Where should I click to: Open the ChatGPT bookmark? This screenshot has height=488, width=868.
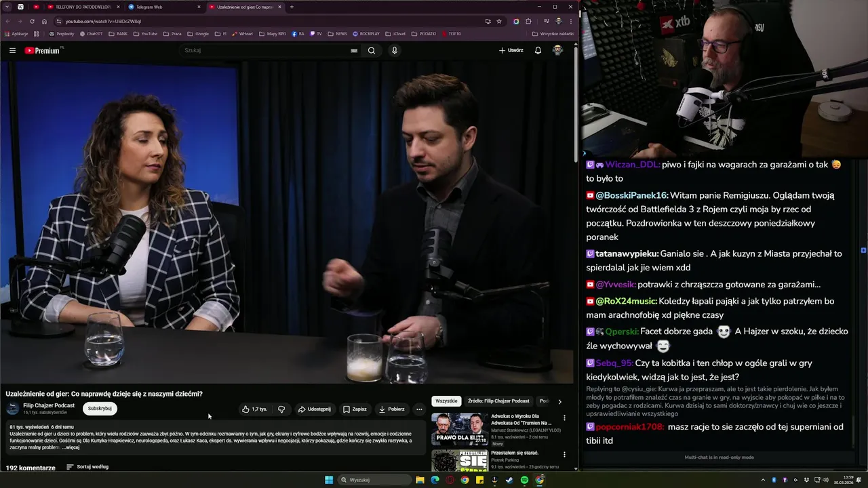tap(92, 33)
